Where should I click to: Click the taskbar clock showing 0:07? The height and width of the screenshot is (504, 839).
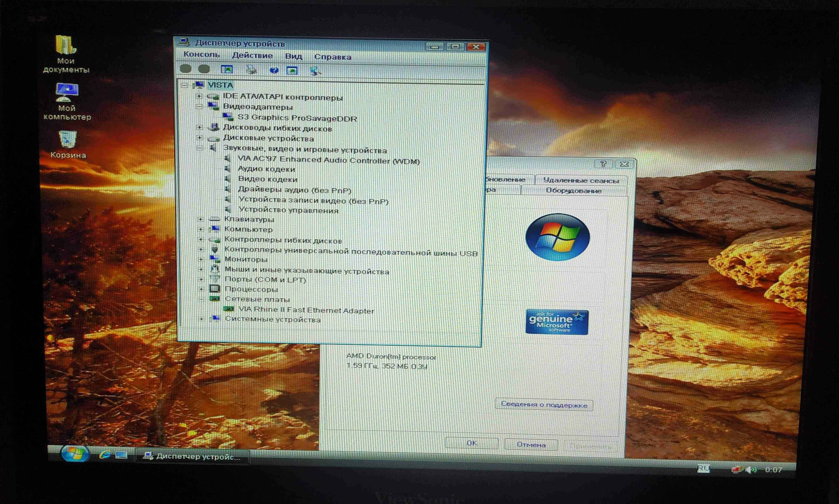pos(774,470)
